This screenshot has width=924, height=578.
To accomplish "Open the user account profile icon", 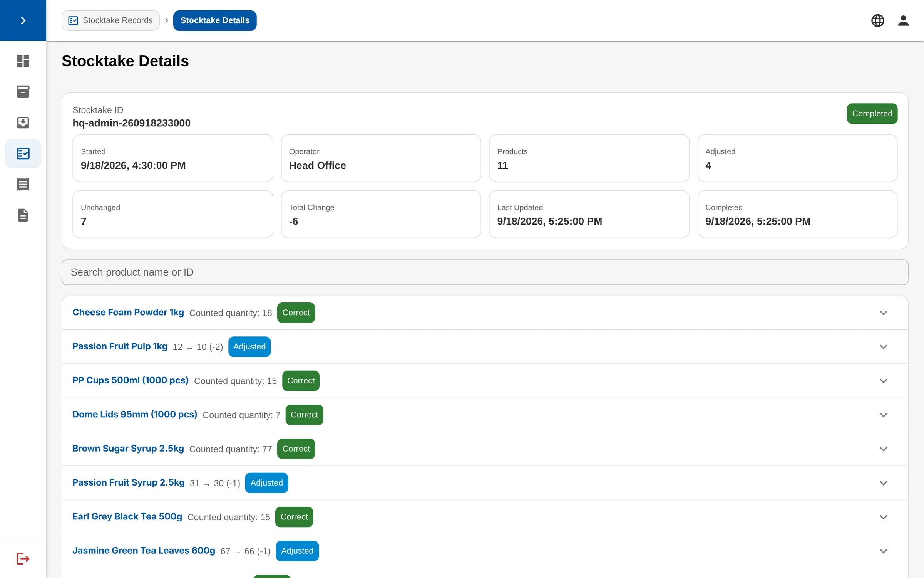I will [x=903, y=20].
